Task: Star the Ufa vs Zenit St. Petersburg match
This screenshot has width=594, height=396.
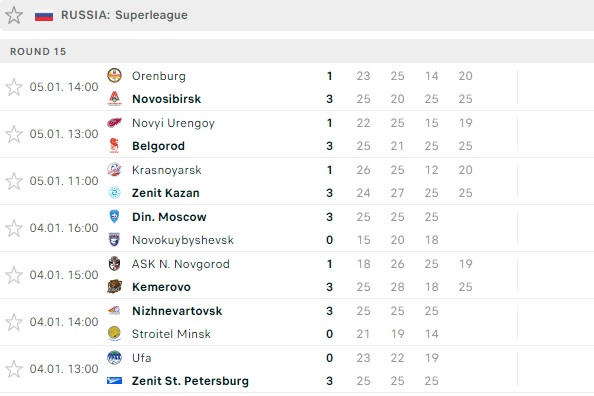Action: [x=14, y=369]
